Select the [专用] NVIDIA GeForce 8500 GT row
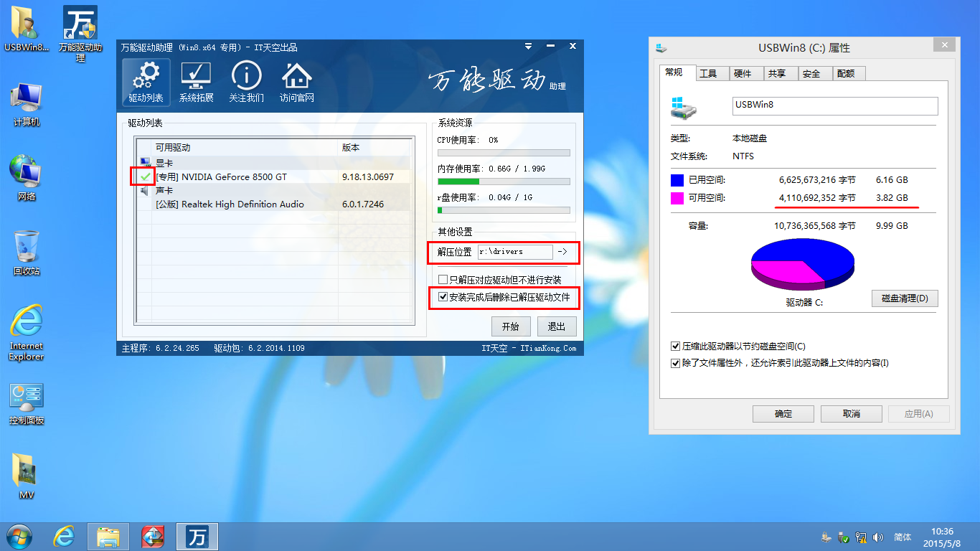The image size is (980, 551). [x=274, y=176]
